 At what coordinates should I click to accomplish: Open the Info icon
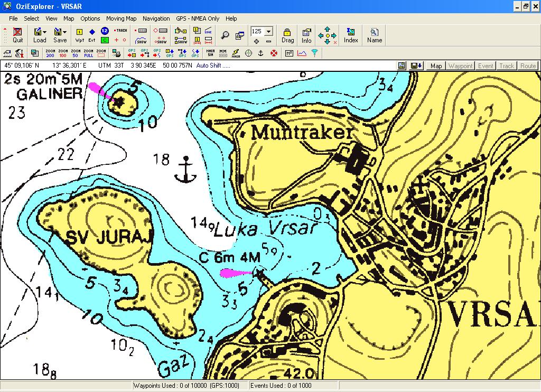tap(306, 35)
